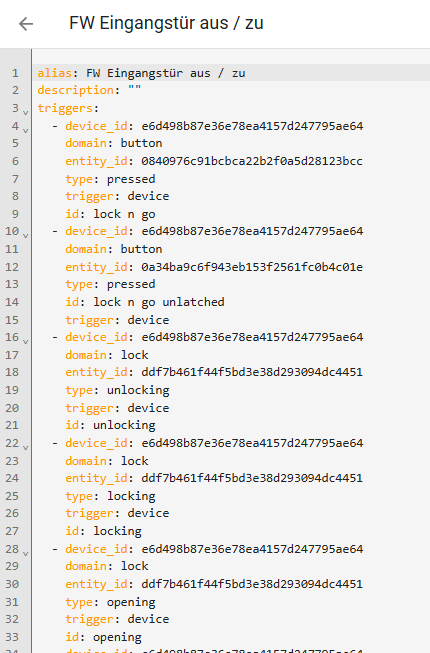Collapse the opening trigger at line 28

pos(26,553)
